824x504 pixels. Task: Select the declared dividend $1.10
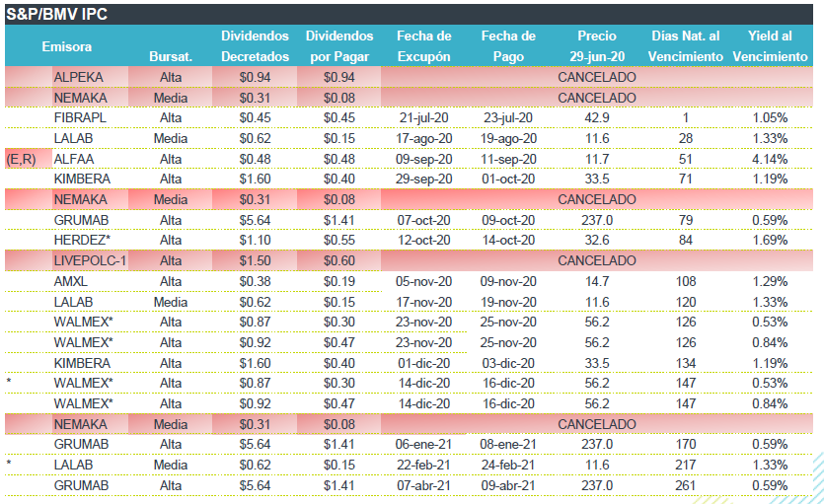pyautogui.click(x=255, y=240)
